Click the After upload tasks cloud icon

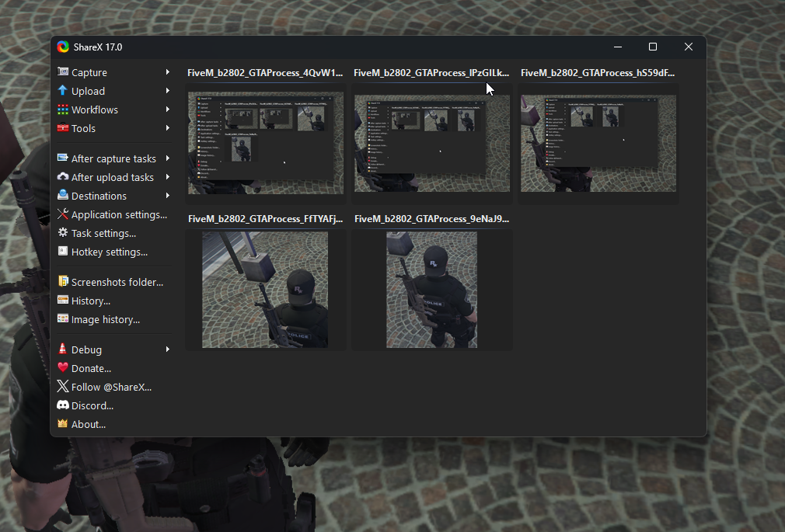(x=63, y=176)
